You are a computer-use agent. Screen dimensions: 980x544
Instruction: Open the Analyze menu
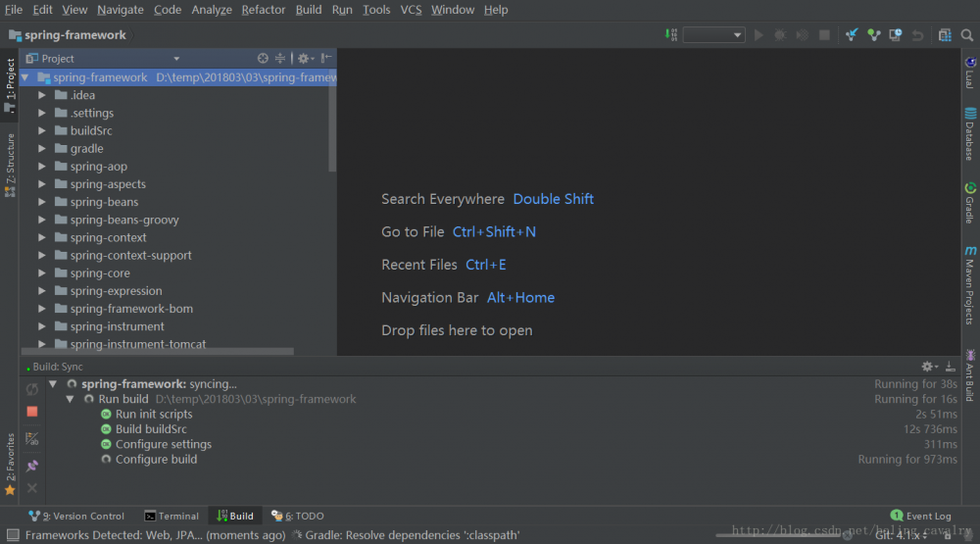click(212, 10)
